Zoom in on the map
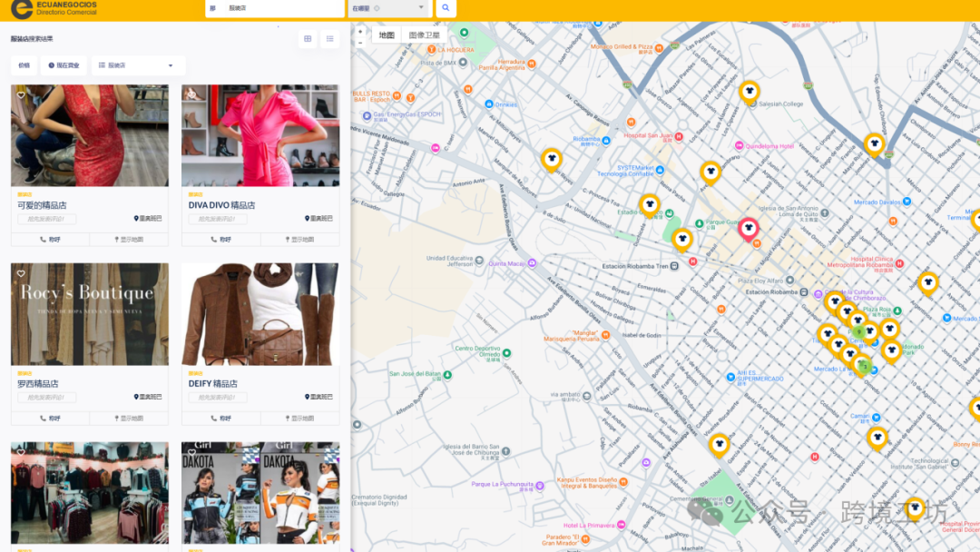The width and height of the screenshot is (980, 552). 360,31
